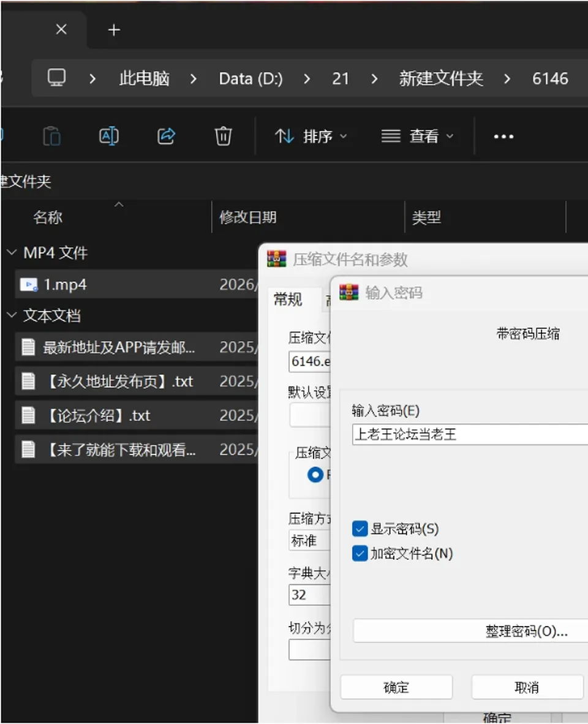Click the WinRAR icon in 压缩文件名和参数 title

pyautogui.click(x=276, y=259)
